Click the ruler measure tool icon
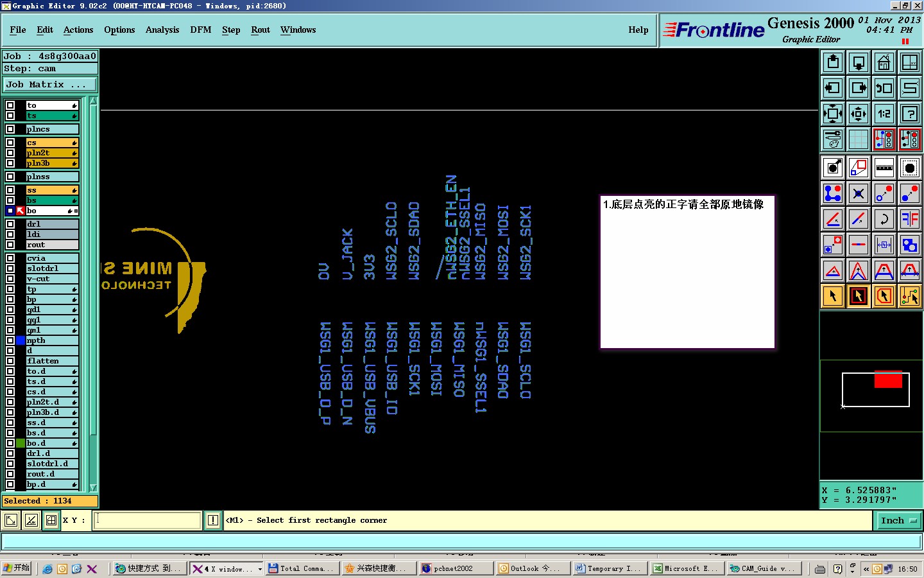The width and height of the screenshot is (924, 578). pos(884,168)
